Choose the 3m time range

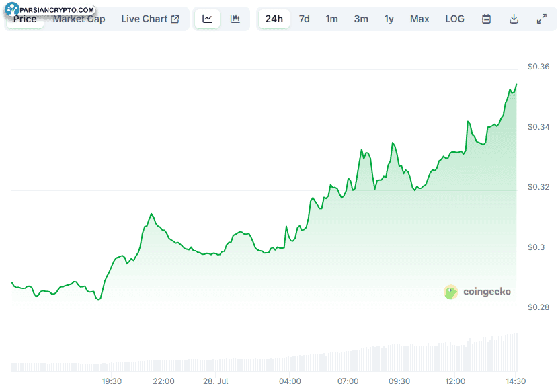click(x=361, y=19)
